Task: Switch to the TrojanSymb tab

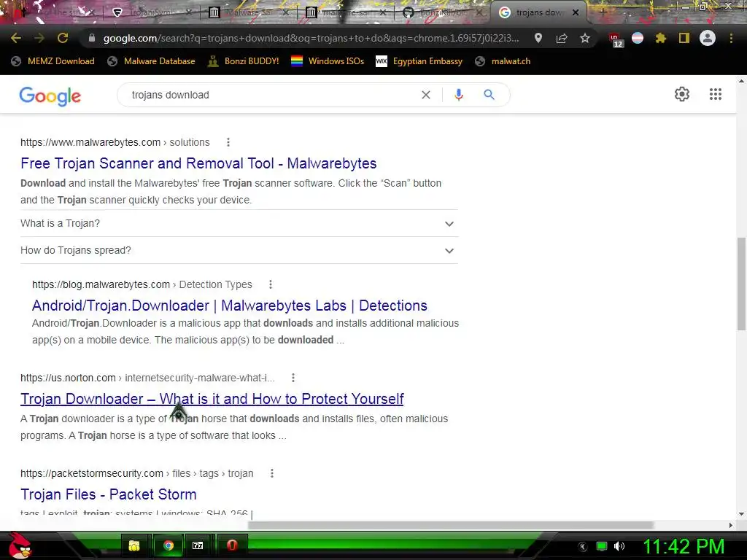Action: coord(152,12)
